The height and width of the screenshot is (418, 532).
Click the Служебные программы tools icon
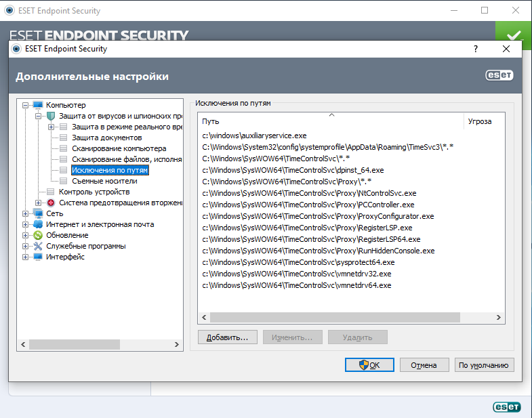point(38,246)
